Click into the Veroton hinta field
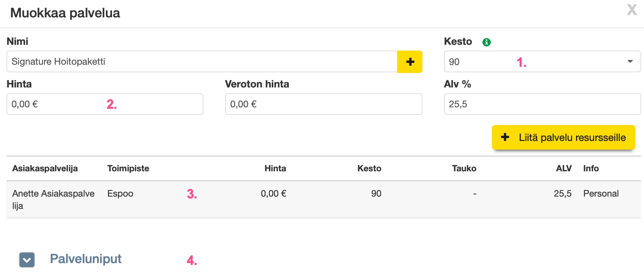 pyautogui.click(x=323, y=104)
